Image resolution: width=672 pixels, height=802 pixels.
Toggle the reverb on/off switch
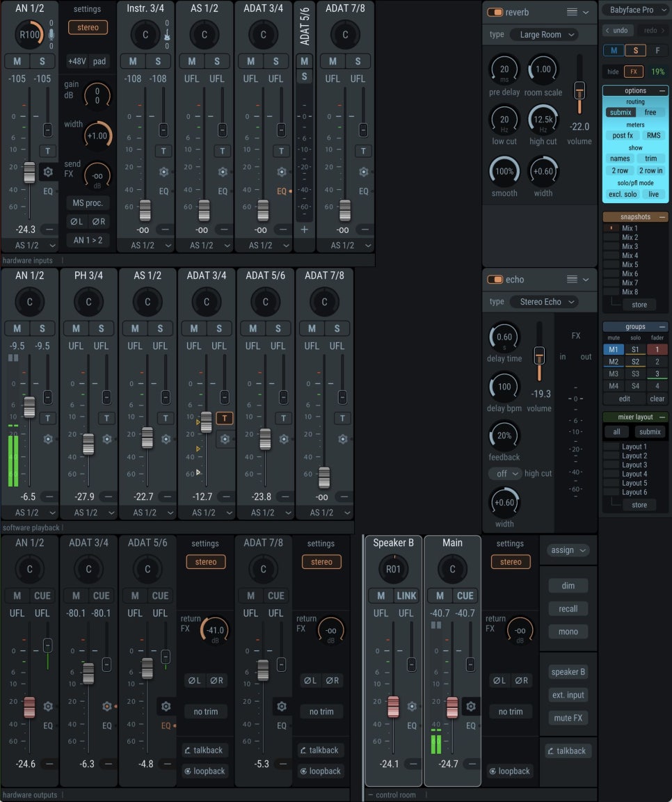point(495,12)
